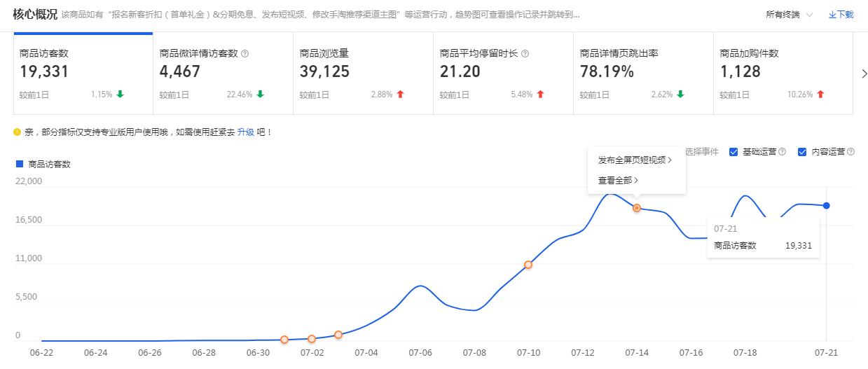This screenshot has height=369, width=868.
Task: Open 发布全屏页短视频 in popup
Action: (635, 160)
